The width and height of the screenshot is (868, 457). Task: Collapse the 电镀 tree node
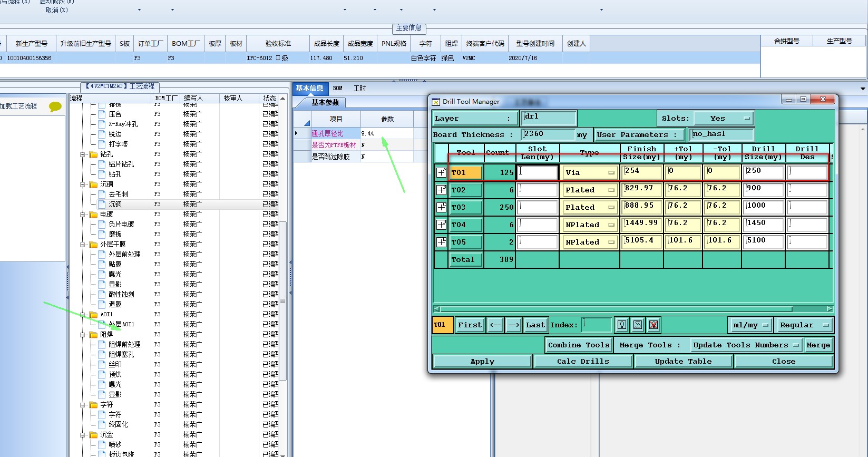(83, 215)
